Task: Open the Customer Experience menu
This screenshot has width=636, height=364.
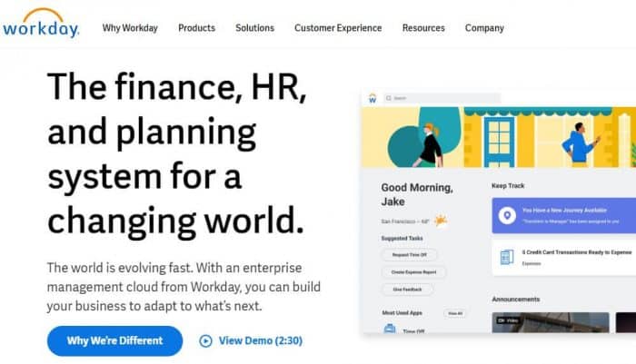Action: tap(338, 28)
